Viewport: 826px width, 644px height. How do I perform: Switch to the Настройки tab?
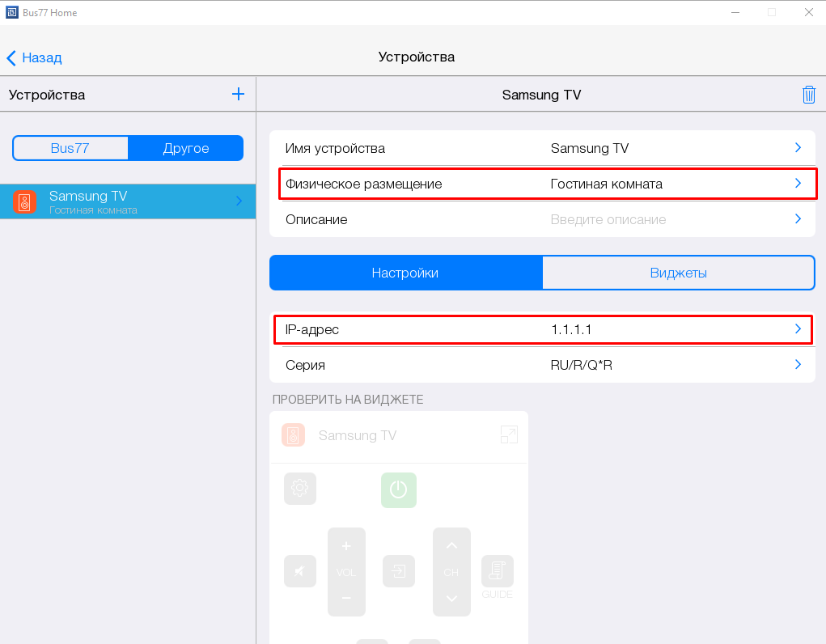[x=405, y=273]
